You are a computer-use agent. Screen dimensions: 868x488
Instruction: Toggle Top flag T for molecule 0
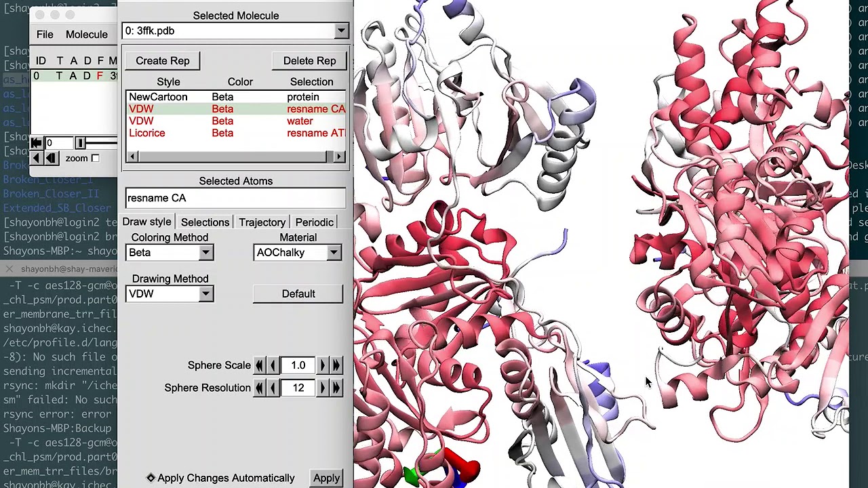[59, 76]
